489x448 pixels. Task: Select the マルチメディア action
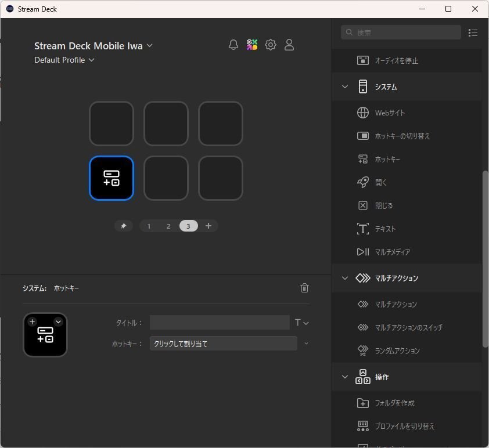tap(407, 252)
